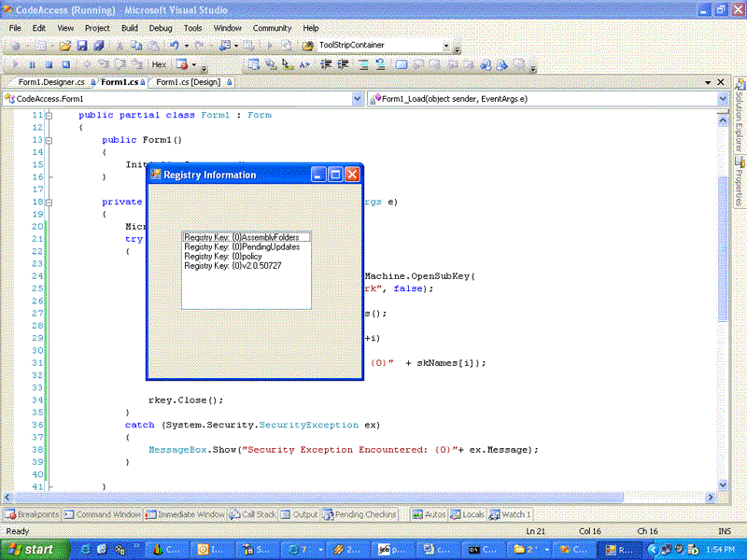Stop debugging with the square stop icon
This screenshot has height=560, width=747.
(x=49, y=64)
